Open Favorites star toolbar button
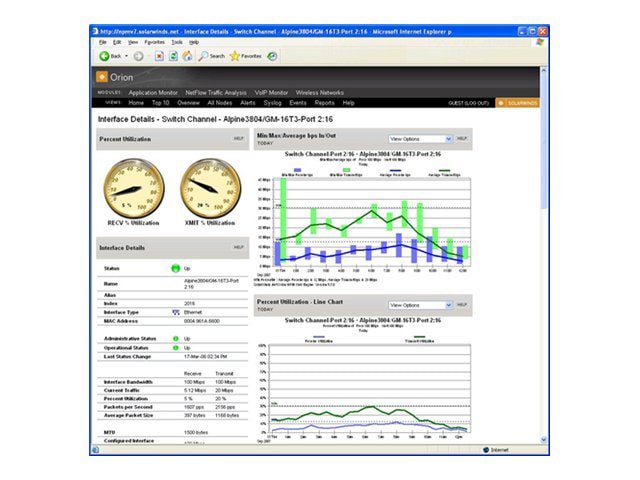The width and height of the screenshot is (640, 480). (245, 56)
